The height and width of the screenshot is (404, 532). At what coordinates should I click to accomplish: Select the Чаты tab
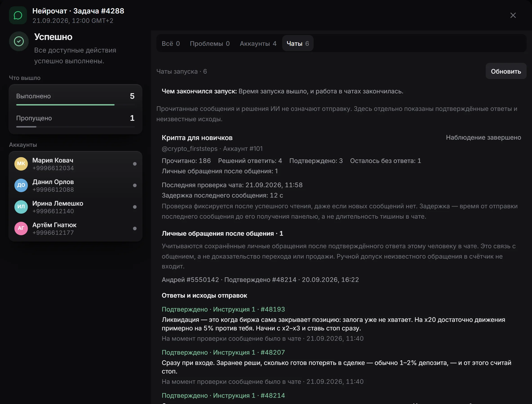(x=298, y=44)
